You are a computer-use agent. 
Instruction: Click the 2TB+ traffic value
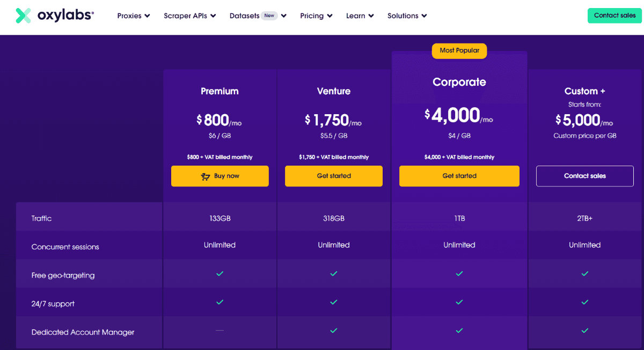click(585, 218)
